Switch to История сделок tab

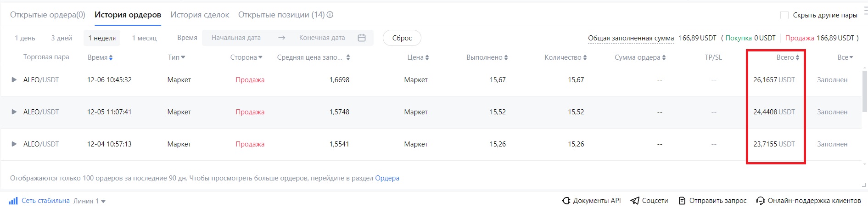pyautogui.click(x=200, y=15)
